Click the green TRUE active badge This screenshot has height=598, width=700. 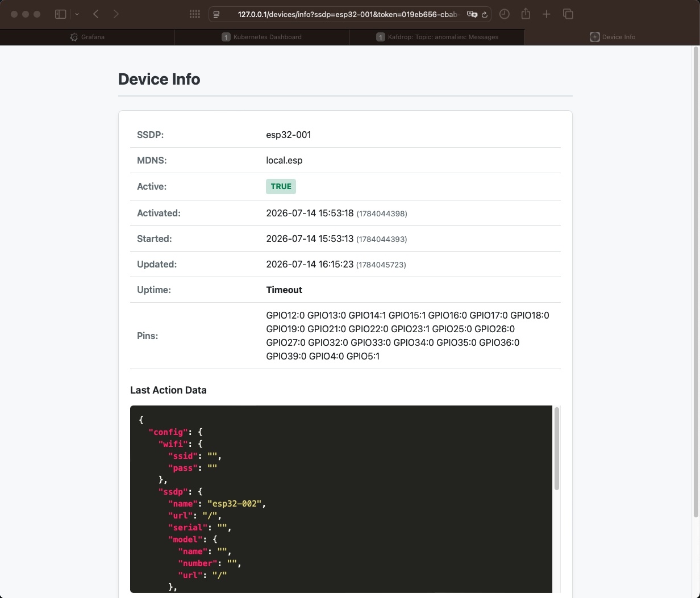click(281, 186)
